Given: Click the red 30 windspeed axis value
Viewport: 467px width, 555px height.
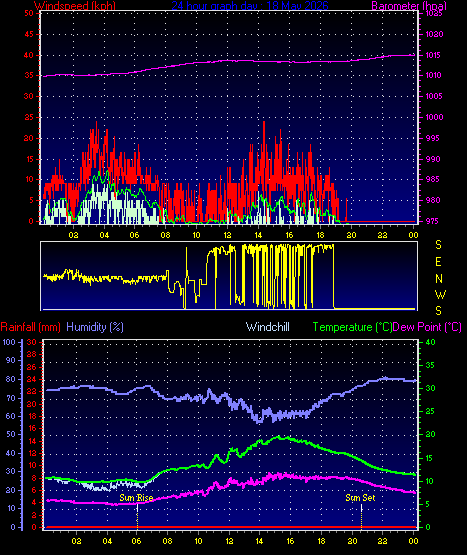Looking at the screenshot, I should point(29,96).
